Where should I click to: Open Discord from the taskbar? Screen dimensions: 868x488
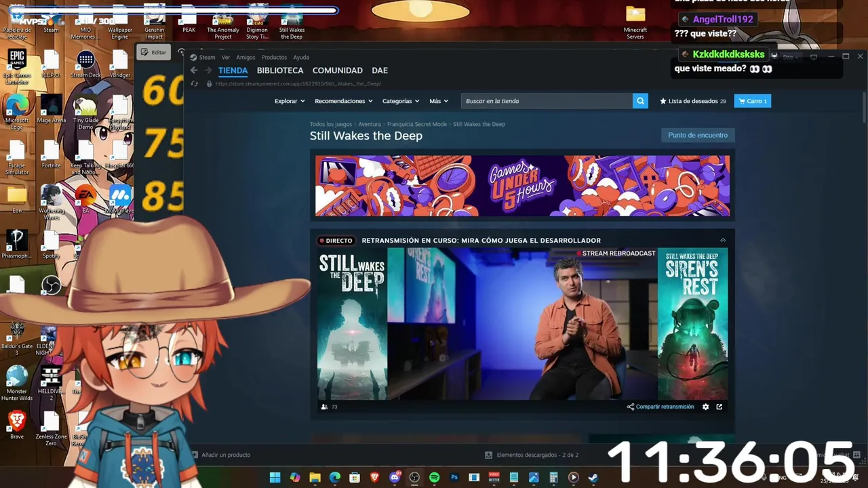(395, 477)
